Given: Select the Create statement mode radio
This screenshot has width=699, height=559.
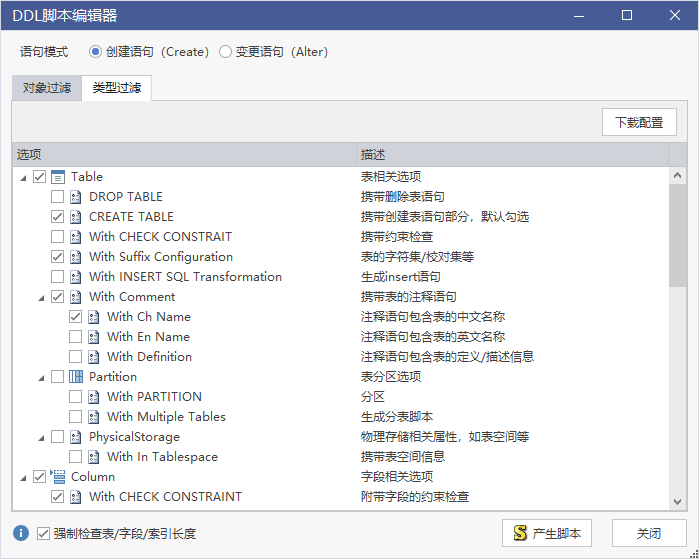Looking at the screenshot, I should (x=95, y=52).
